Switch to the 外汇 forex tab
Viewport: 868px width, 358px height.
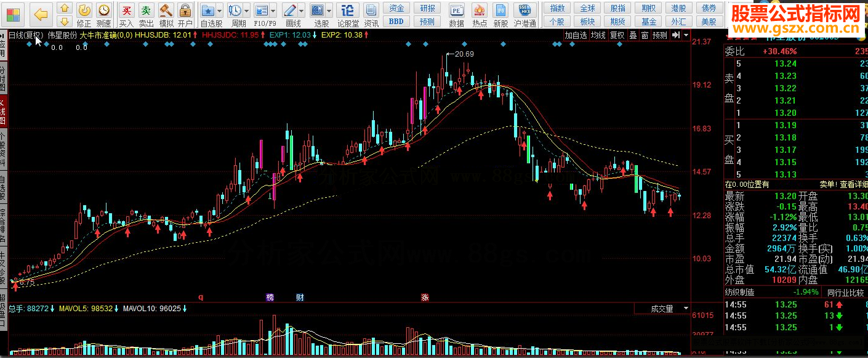tap(679, 22)
